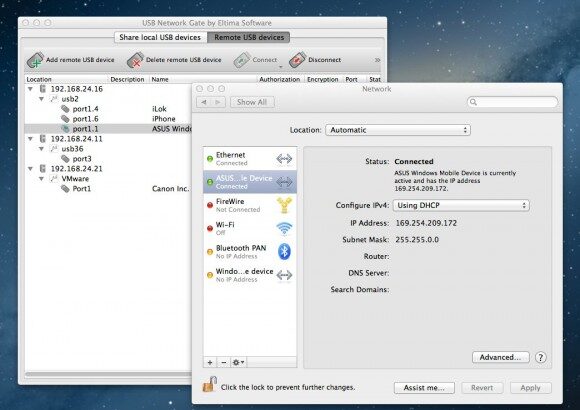Click the Show All button
The image size is (580, 410).
tap(252, 102)
